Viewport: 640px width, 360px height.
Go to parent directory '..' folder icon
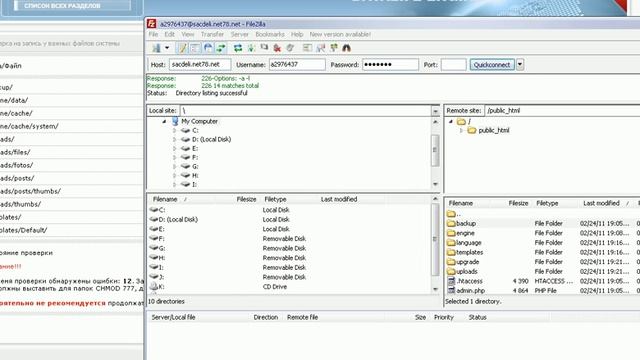point(451,214)
